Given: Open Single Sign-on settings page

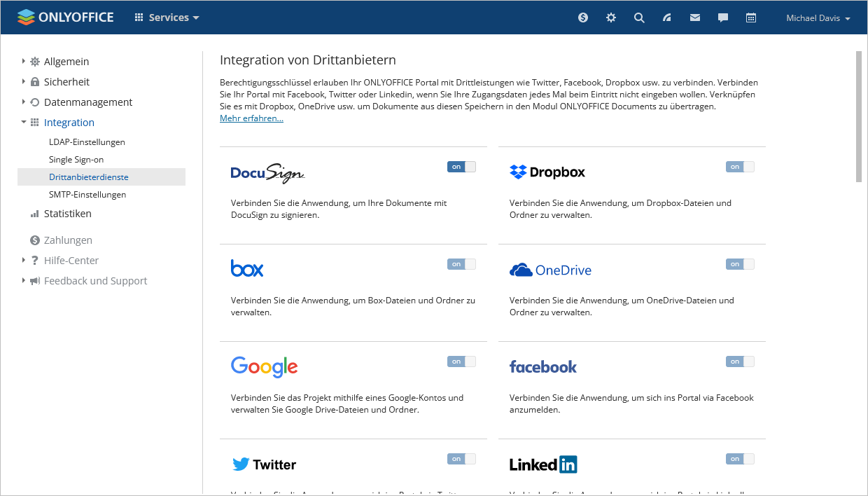Looking at the screenshot, I should coord(76,160).
